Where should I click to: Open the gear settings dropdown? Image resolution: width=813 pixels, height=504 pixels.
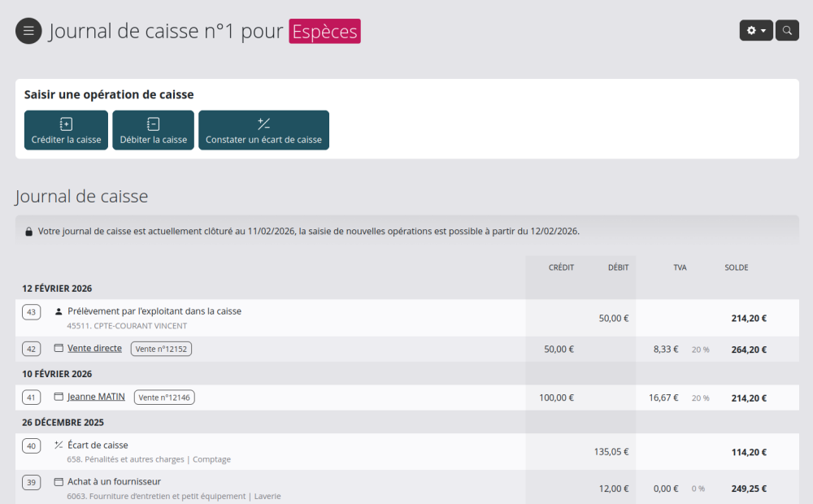click(755, 30)
